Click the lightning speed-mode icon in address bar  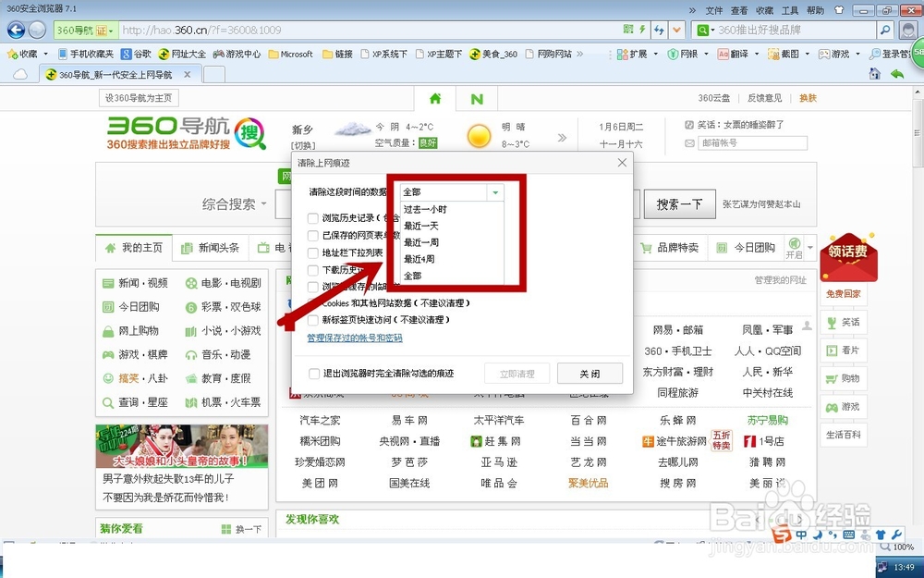click(642, 30)
